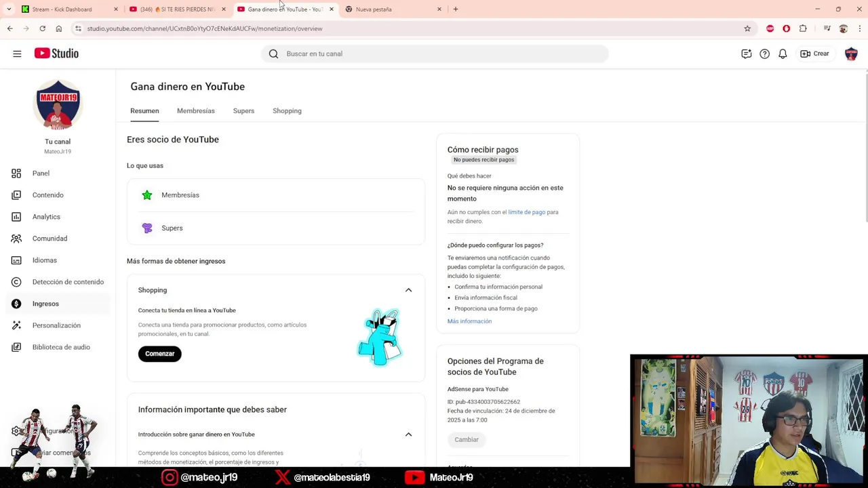Viewport: 868px width, 488px height.
Task: Click the Personalización wand icon
Action: coord(16,325)
